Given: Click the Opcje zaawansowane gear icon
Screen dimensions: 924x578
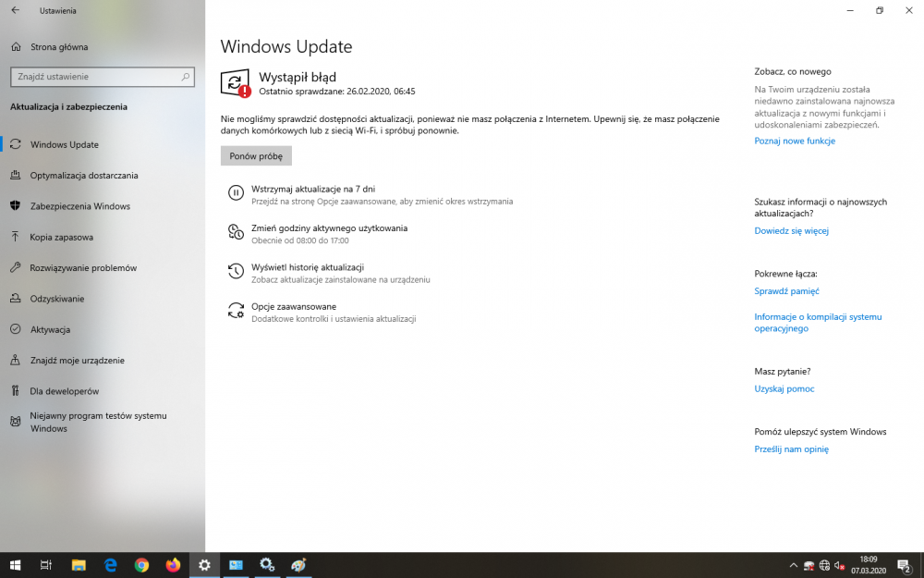Looking at the screenshot, I should pyautogui.click(x=236, y=311).
